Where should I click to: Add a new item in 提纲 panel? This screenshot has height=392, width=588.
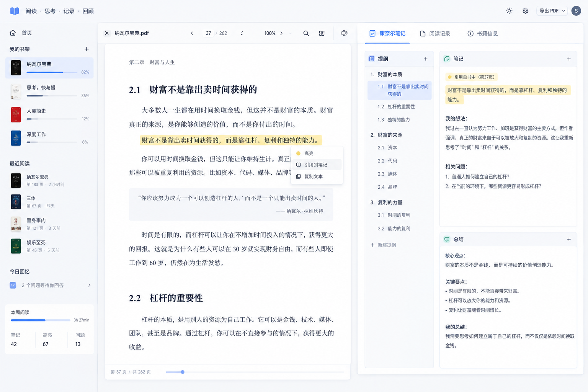click(426, 59)
